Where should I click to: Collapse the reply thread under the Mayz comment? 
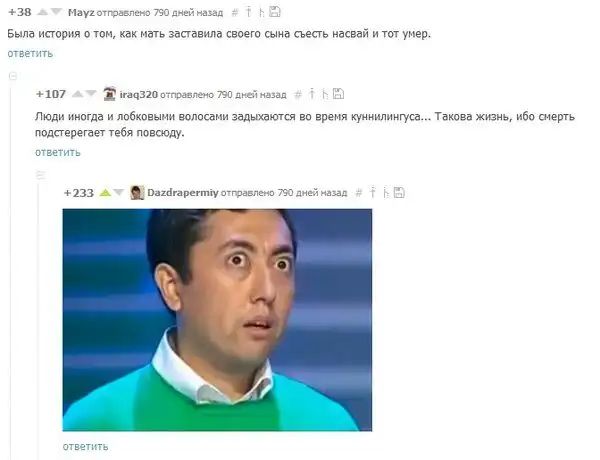pyautogui.click(x=13, y=76)
